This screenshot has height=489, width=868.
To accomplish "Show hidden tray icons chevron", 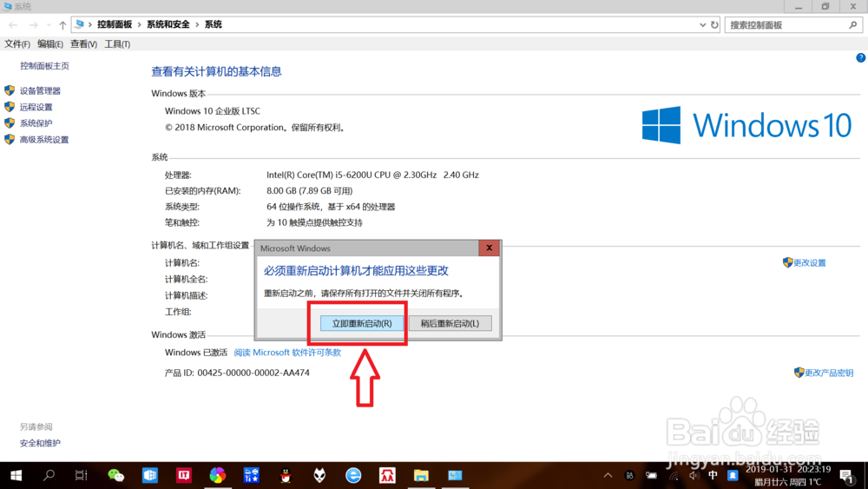I will click(x=608, y=475).
